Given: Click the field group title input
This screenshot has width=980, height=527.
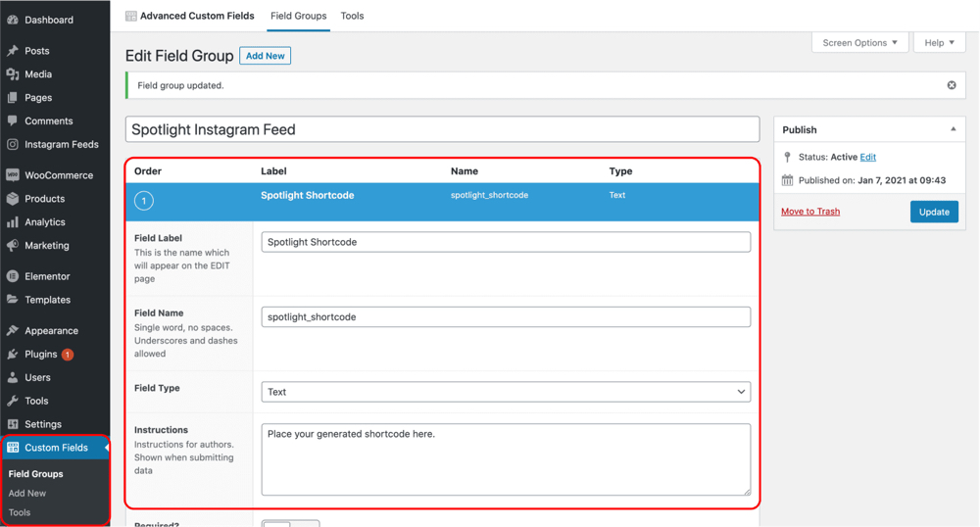Looking at the screenshot, I should 443,129.
